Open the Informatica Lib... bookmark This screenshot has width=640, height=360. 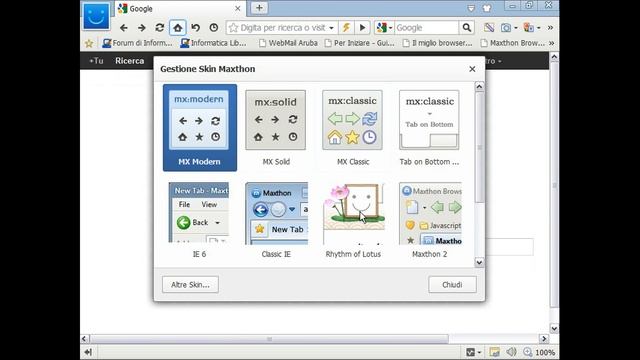point(213,43)
